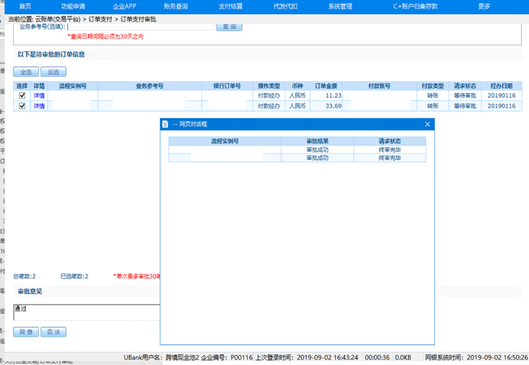Click the 已选笔数:2 selected count text

pyautogui.click(x=74, y=276)
